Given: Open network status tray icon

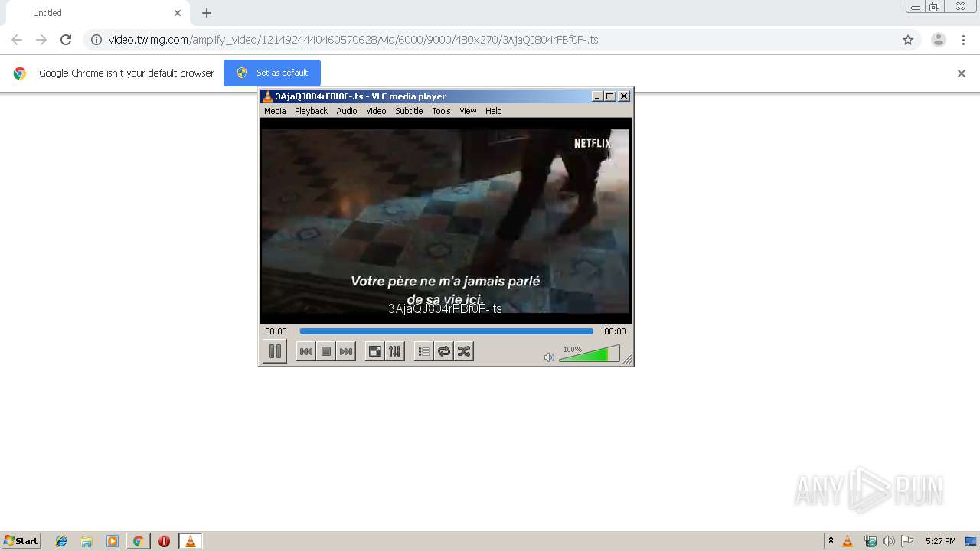Looking at the screenshot, I should pos(870,541).
